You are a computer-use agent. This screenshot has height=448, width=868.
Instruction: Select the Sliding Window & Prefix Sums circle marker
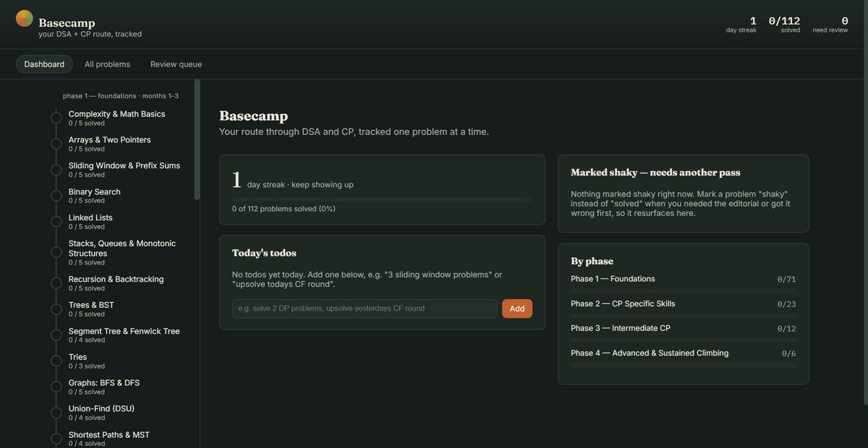pos(56,170)
